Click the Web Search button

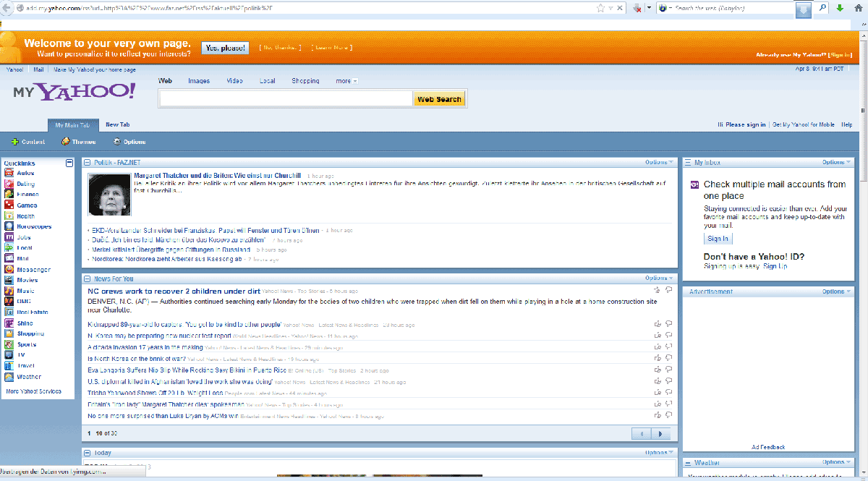[439, 99]
